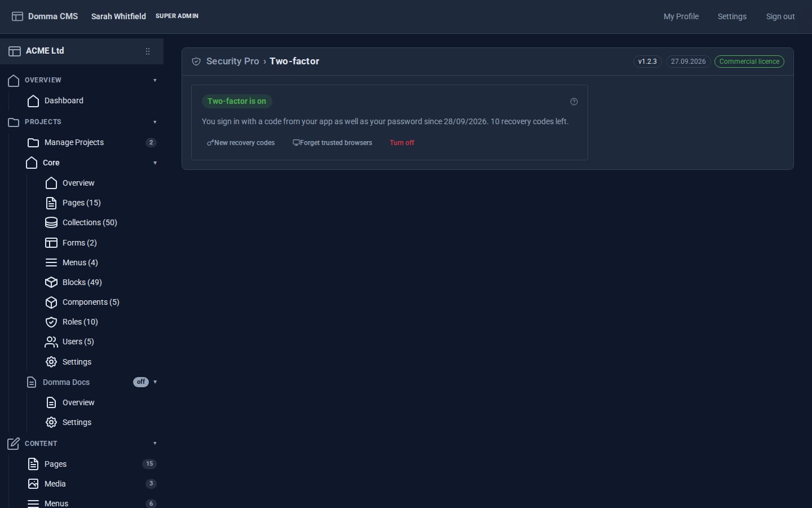This screenshot has height=508, width=812.
Task: Select Sign out in top bar
Action: pos(780,16)
